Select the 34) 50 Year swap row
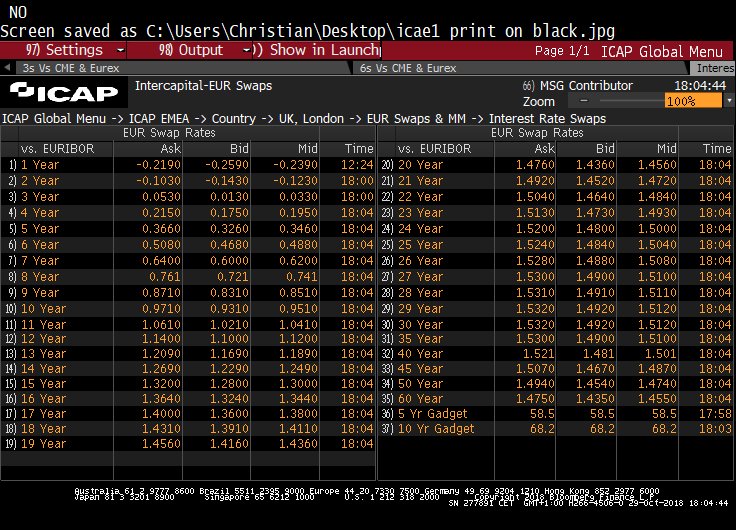The width and height of the screenshot is (736, 530). 556,384
